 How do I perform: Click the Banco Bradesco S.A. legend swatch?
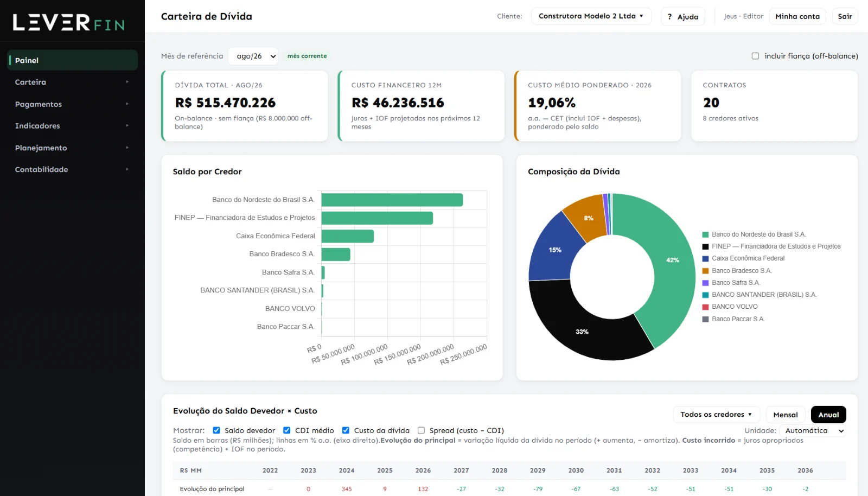pyautogui.click(x=706, y=271)
